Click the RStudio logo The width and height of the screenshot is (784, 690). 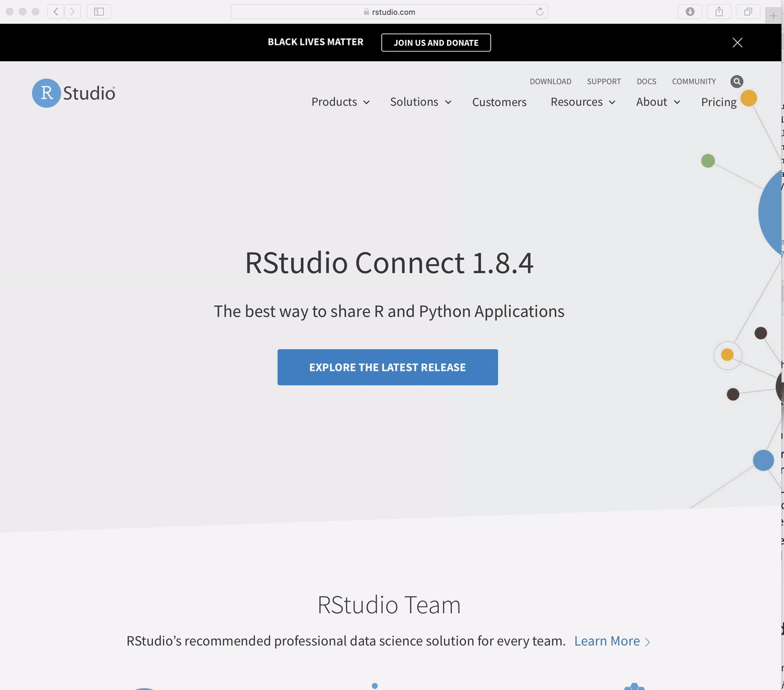[73, 93]
